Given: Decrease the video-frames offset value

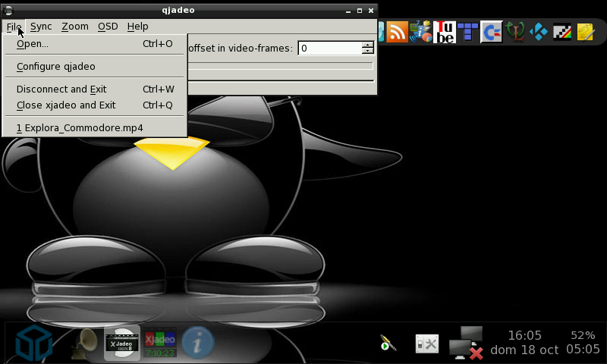Looking at the screenshot, I should pyautogui.click(x=368, y=52).
